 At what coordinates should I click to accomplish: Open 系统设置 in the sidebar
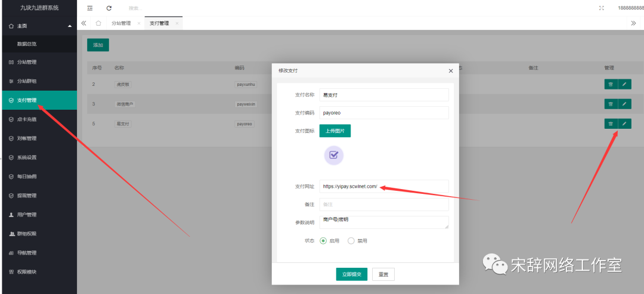[x=39, y=157]
